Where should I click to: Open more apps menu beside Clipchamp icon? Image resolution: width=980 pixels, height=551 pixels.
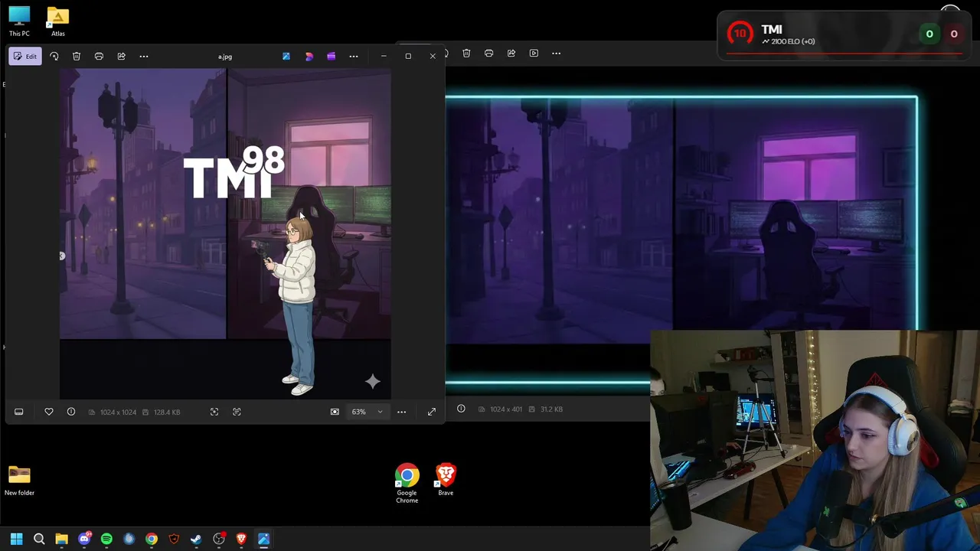[354, 56]
